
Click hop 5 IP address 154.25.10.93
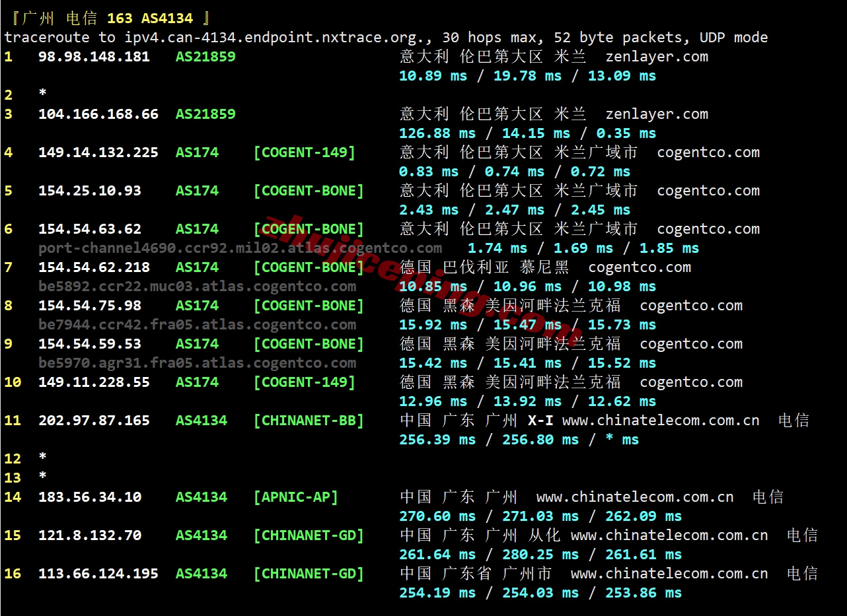90,191
